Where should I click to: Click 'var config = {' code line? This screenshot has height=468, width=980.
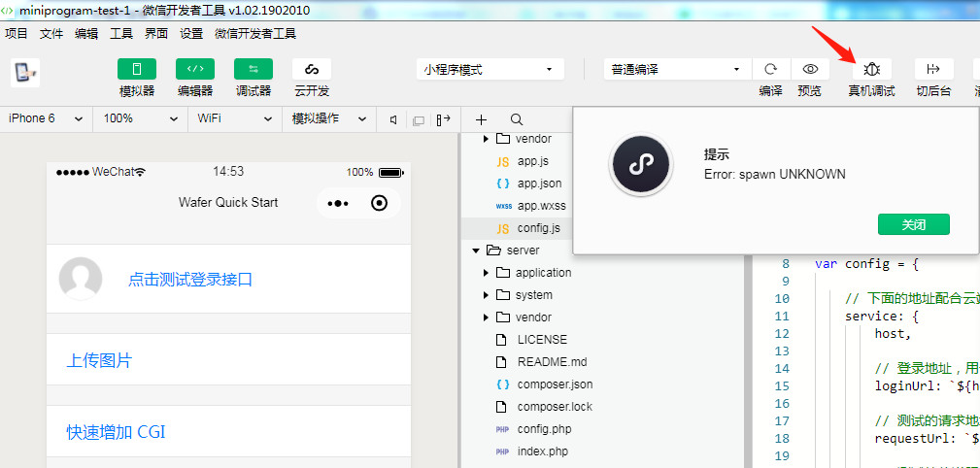pyautogui.click(x=867, y=264)
